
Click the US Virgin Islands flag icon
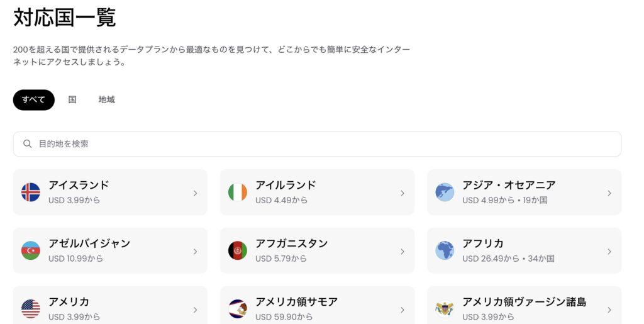[445, 309]
